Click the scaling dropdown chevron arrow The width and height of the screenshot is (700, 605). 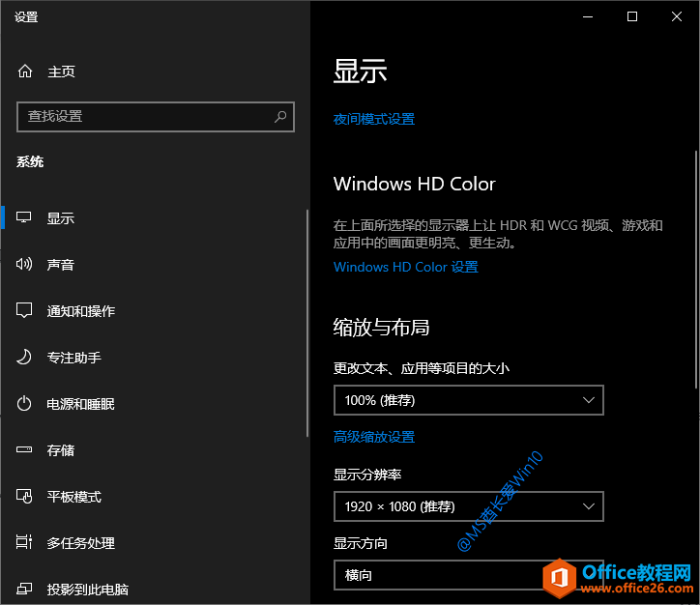click(x=589, y=400)
